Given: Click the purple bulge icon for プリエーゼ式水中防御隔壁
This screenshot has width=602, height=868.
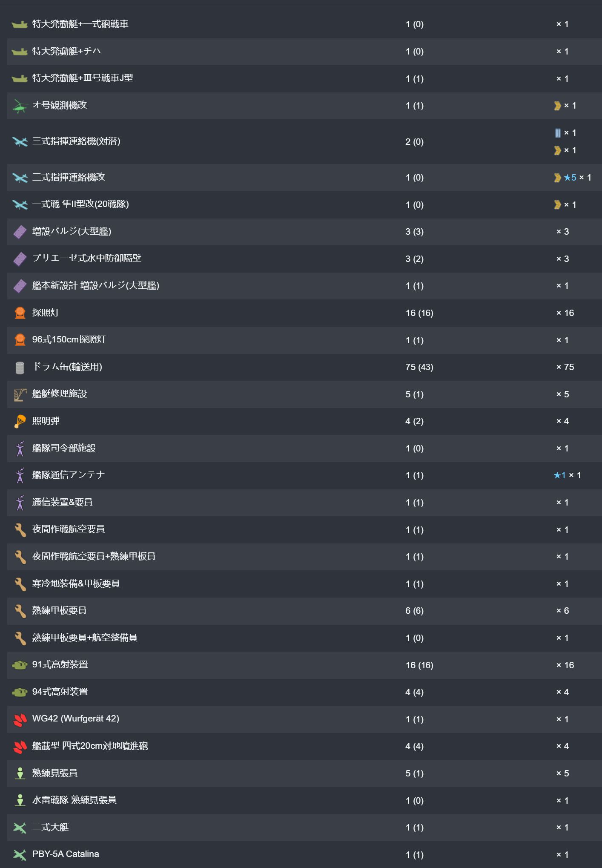Looking at the screenshot, I should 20,259.
